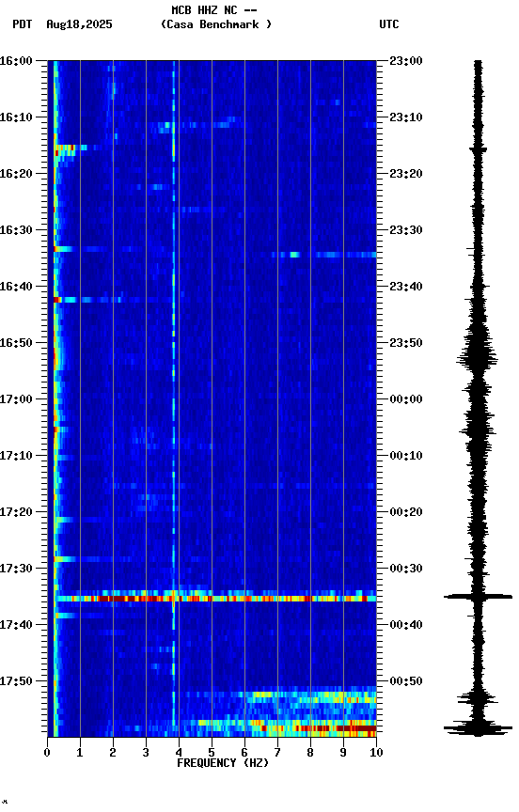The width and height of the screenshot is (519, 812).
Task: Click the full-width red broadband event near 17:35
Action: pyautogui.click(x=215, y=599)
